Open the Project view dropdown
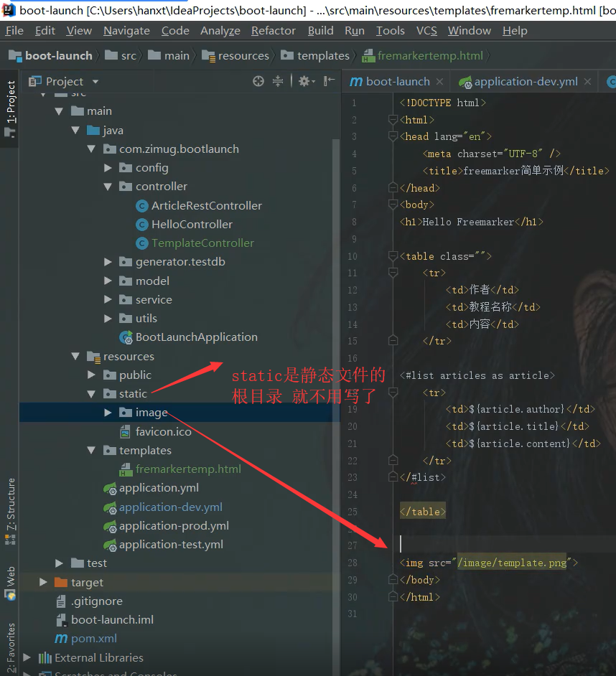The height and width of the screenshot is (676, 616). coord(95,82)
